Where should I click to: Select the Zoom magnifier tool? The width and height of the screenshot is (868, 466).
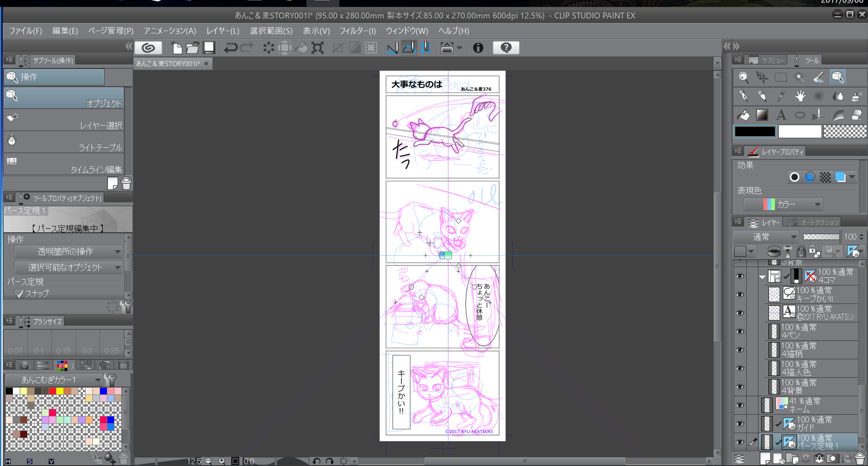tap(743, 77)
